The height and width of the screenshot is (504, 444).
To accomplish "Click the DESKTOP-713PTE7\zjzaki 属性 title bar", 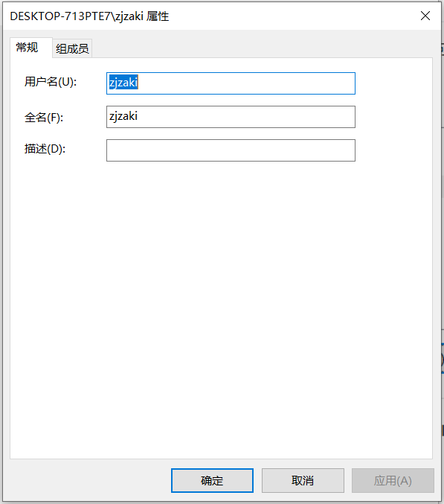I will pyautogui.click(x=209, y=16).
